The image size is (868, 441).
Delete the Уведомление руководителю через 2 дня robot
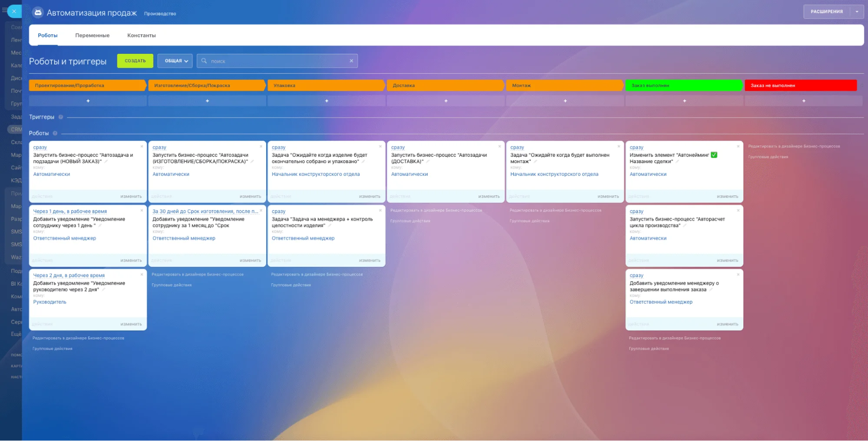click(142, 274)
